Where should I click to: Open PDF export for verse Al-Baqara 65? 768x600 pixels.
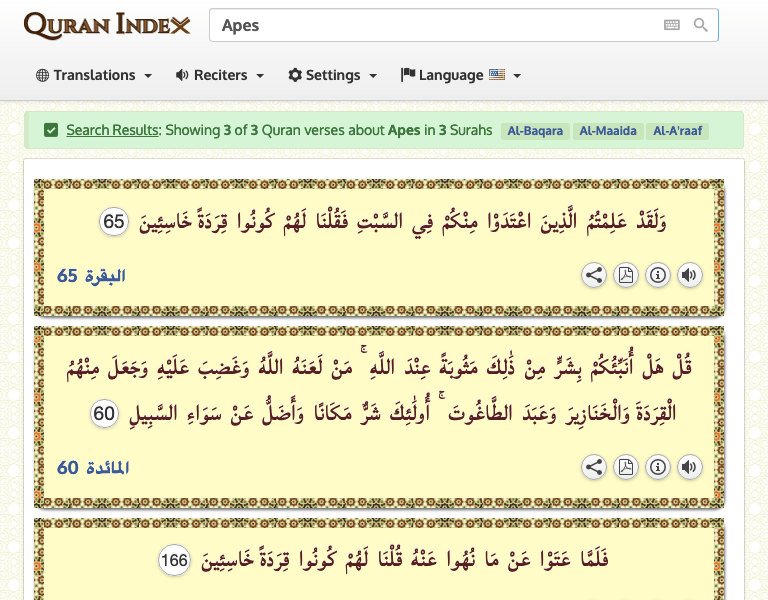click(x=626, y=275)
